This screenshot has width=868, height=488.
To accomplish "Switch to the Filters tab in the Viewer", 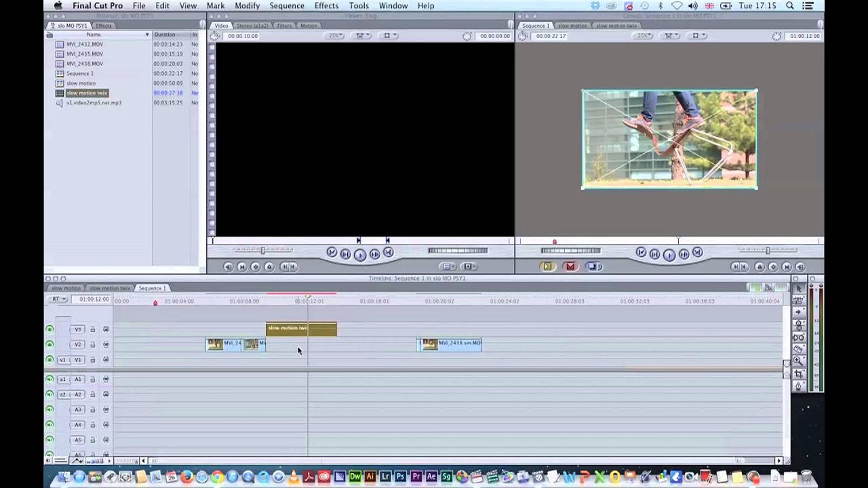I will (284, 26).
